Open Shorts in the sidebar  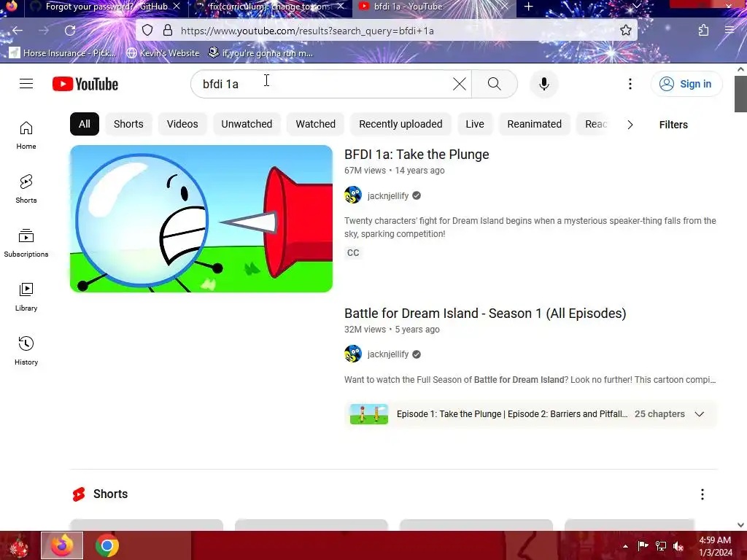coord(26,189)
